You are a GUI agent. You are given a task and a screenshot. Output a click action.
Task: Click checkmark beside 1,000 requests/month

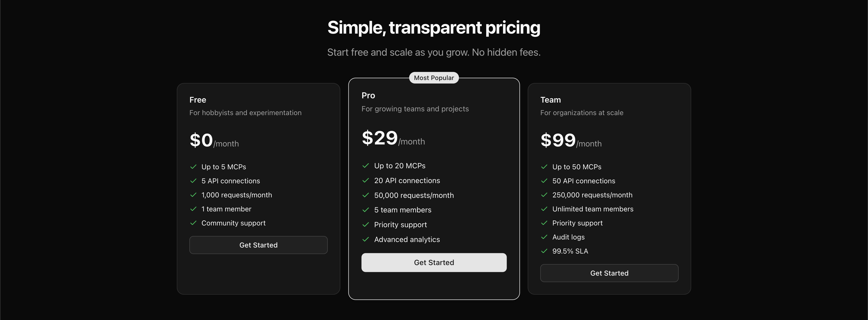pyautogui.click(x=193, y=195)
